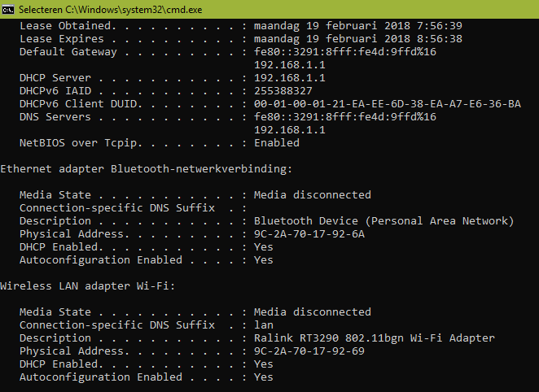This screenshot has height=392, width=539.
Task: Click the 'Ethernet adapter Bluetooth-netwerkverbinding' heading
Action: (x=146, y=169)
